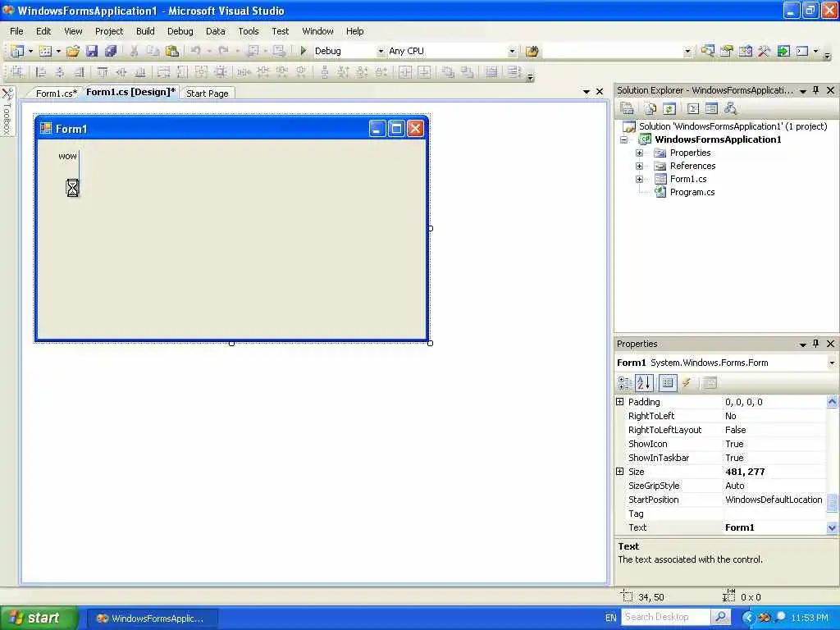This screenshot has width=840, height=630.
Task: Pin the Solution Explorer panel
Action: coord(816,90)
